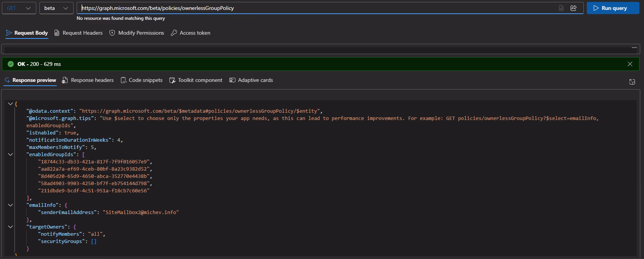Dismiss the OK 200 status banner

coord(630,64)
